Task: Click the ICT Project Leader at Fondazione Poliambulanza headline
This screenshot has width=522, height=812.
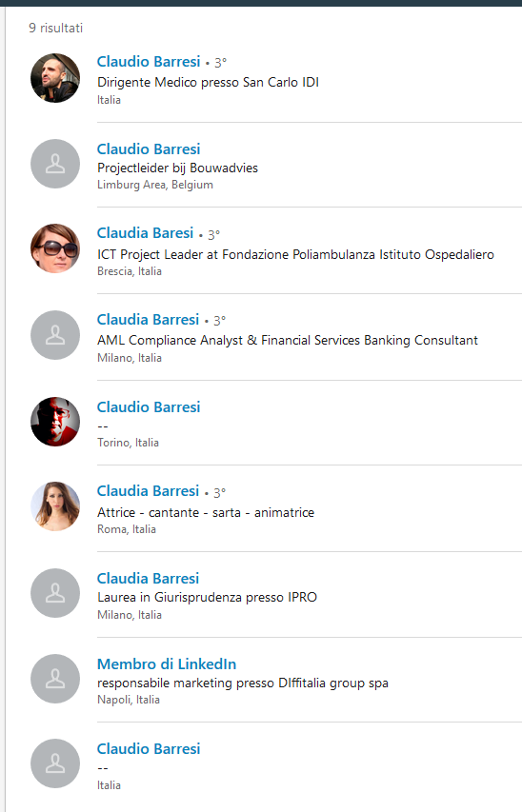Action: click(x=295, y=254)
